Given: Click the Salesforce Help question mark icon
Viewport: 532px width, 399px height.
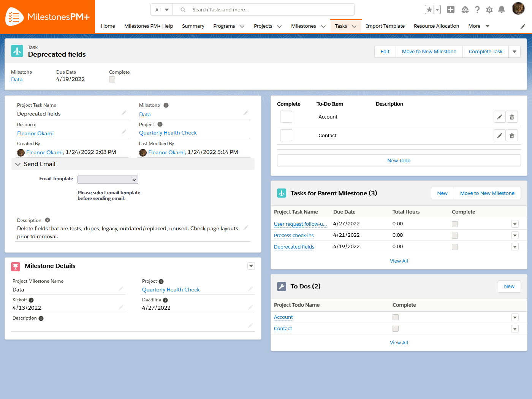Looking at the screenshot, I should click(x=477, y=9).
